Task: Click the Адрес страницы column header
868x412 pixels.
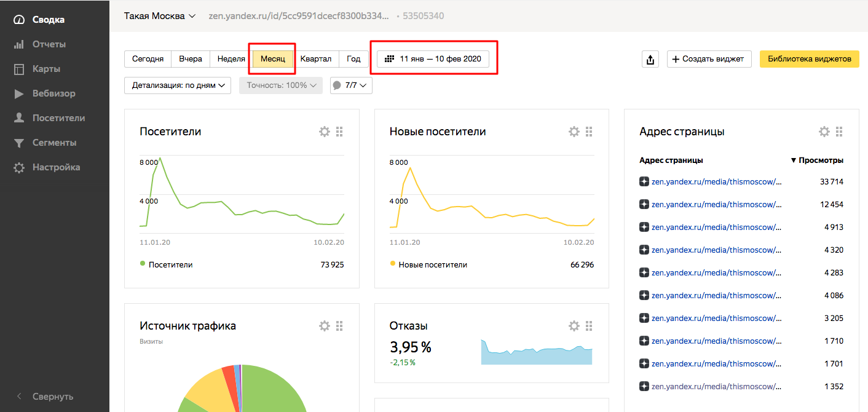Action: tap(671, 160)
